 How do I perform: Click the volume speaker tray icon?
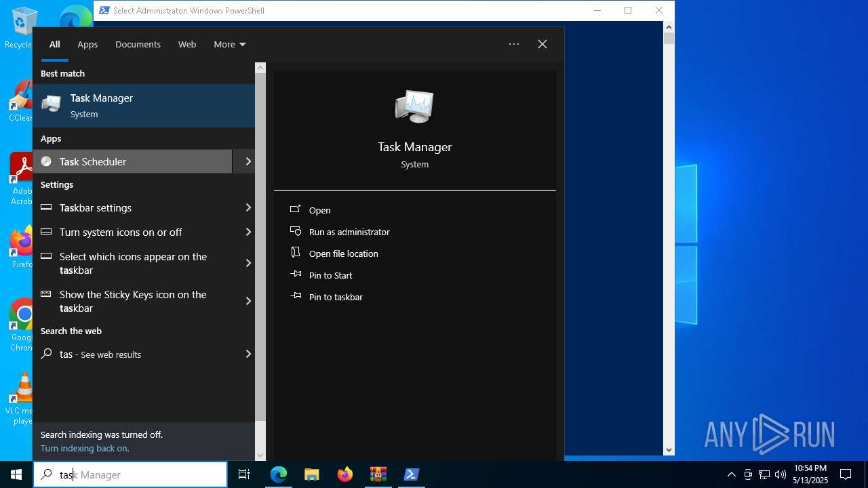click(781, 474)
